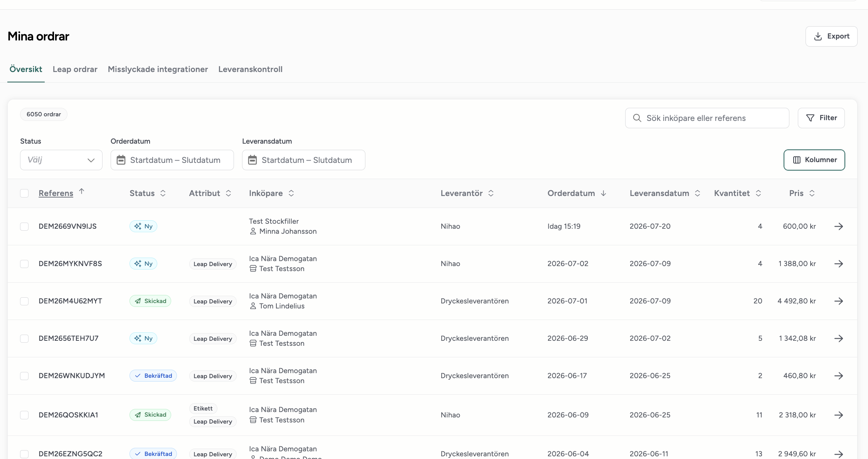Click the descending arrow next to Orderdatum
This screenshot has width=868, height=459.
(604, 193)
